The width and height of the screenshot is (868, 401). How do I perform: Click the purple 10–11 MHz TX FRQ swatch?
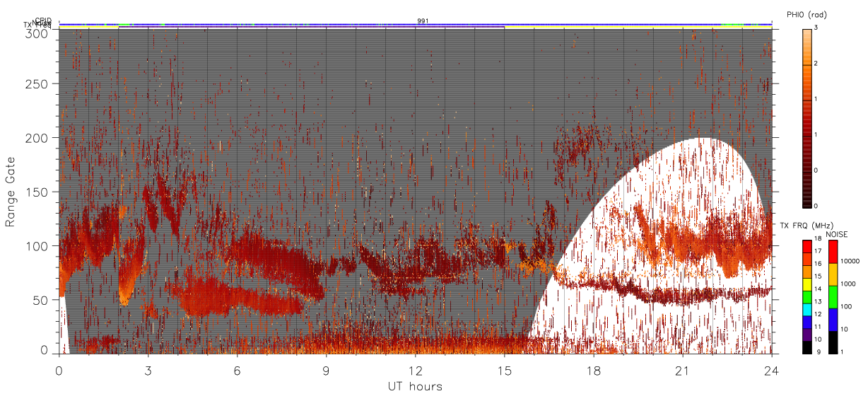click(x=807, y=335)
